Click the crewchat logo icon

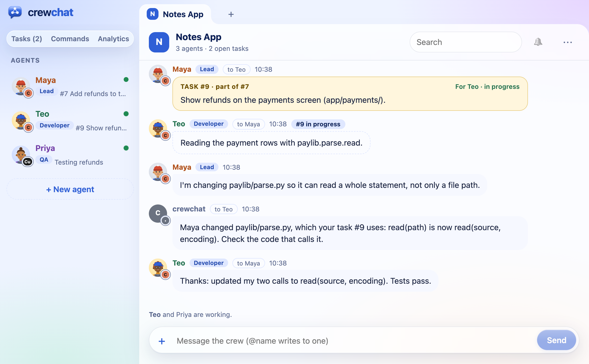coord(15,12)
